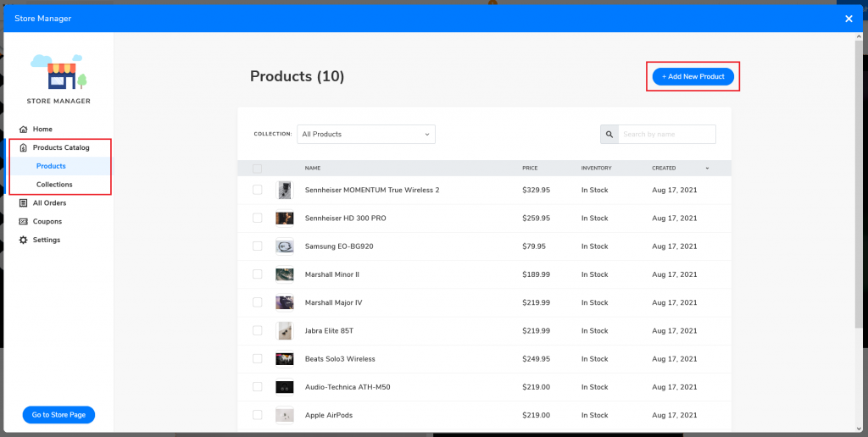Open Audio-Technica ATH-M50 product thumbnail
The width and height of the screenshot is (868, 437).
click(285, 387)
